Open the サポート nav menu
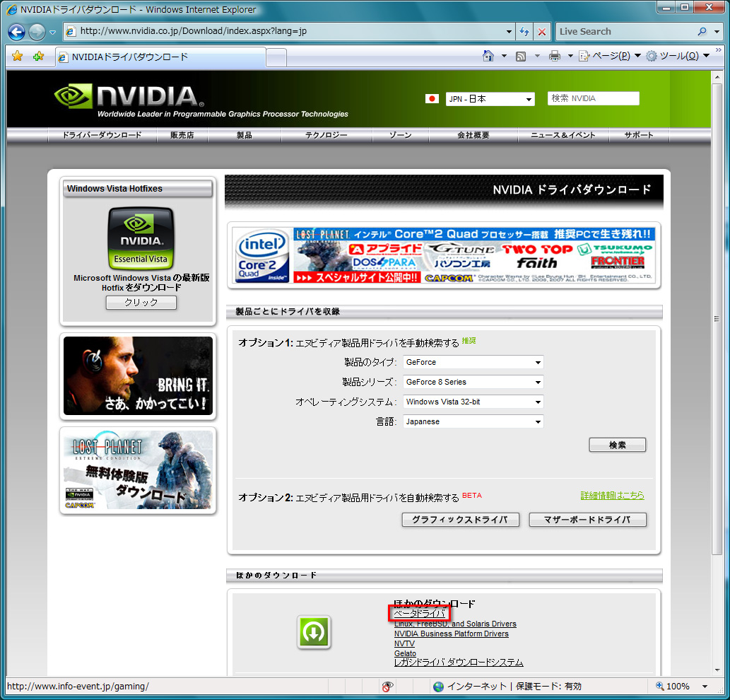This screenshot has width=730, height=700. click(x=639, y=135)
